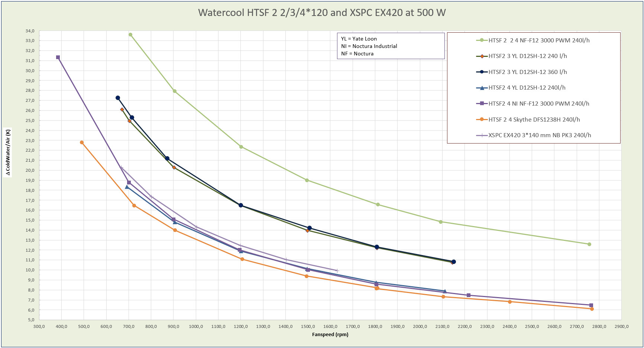Click the XSPC plus marker at 1400 rpm
This screenshot has height=348, width=644.
pyautogui.click(x=286, y=260)
